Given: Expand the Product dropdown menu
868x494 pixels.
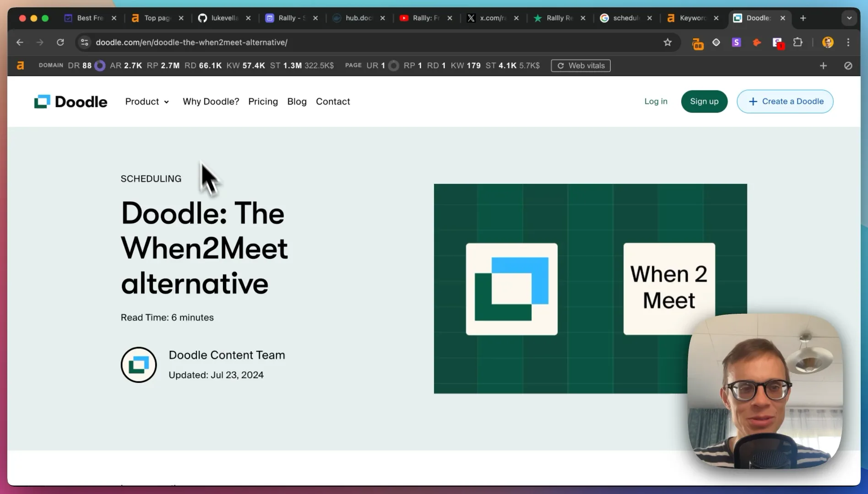Looking at the screenshot, I should [x=147, y=102].
